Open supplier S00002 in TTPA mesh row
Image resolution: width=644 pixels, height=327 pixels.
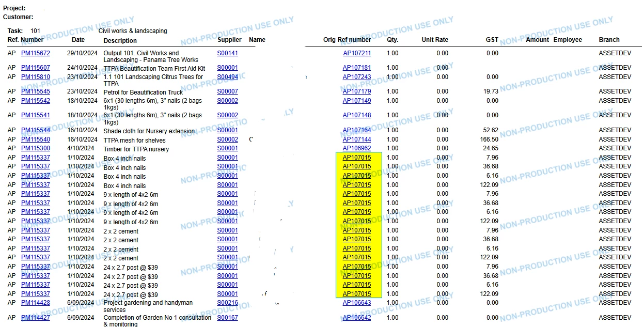[x=228, y=139]
